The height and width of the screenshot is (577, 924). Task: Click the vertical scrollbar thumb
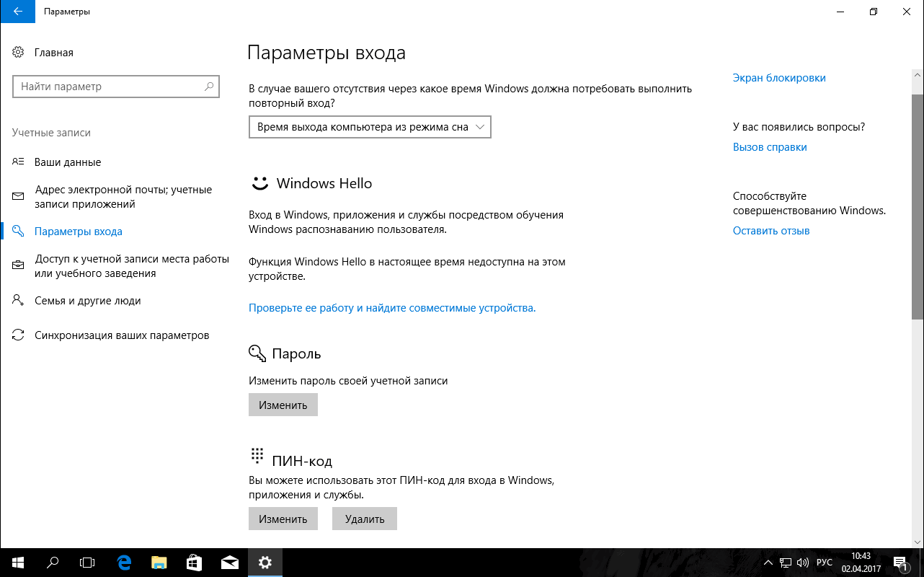[918, 206]
